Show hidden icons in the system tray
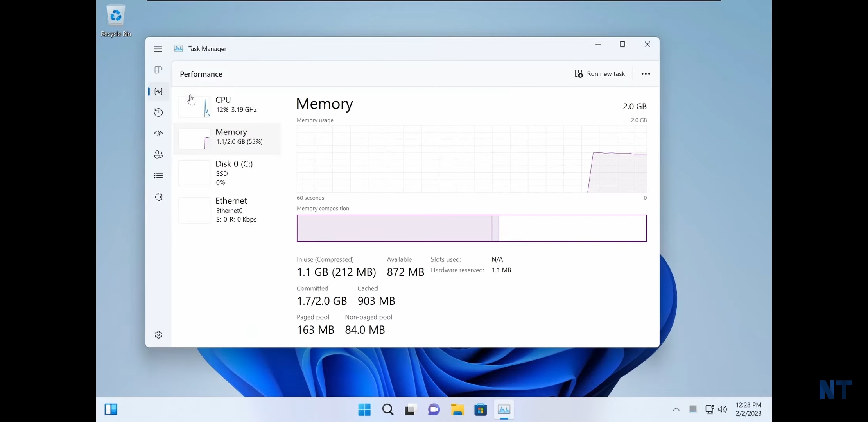The image size is (868, 422). point(676,409)
